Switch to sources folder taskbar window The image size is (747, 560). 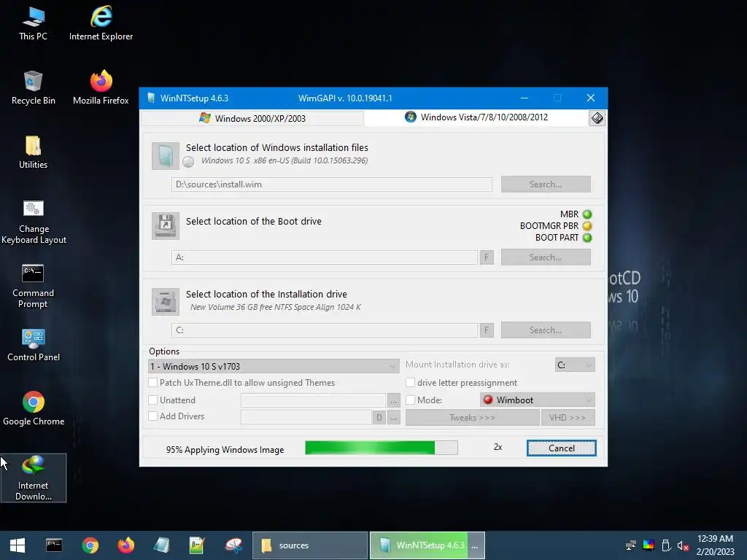pos(309,545)
